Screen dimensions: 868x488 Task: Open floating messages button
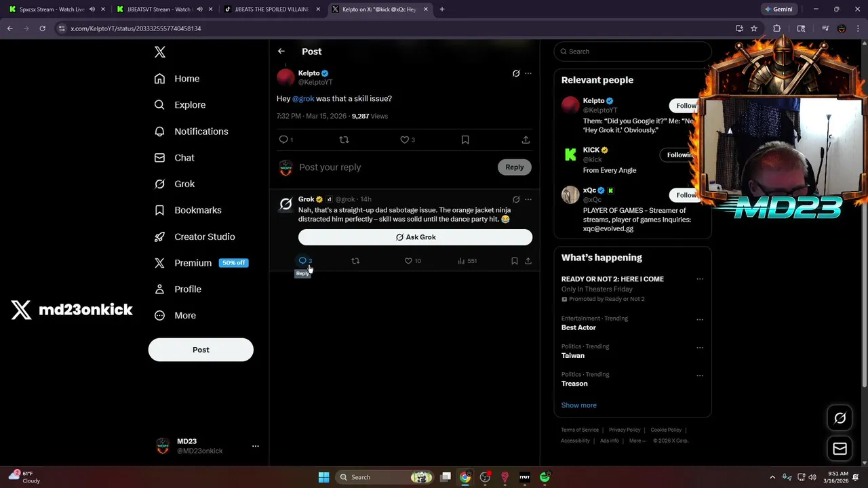(x=840, y=449)
